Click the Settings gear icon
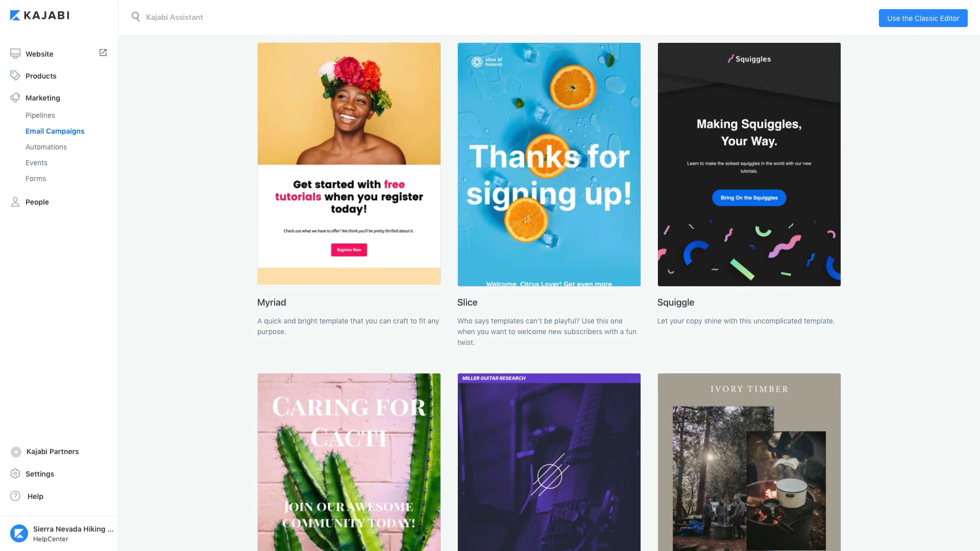The height and width of the screenshot is (551, 980). (x=15, y=474)
